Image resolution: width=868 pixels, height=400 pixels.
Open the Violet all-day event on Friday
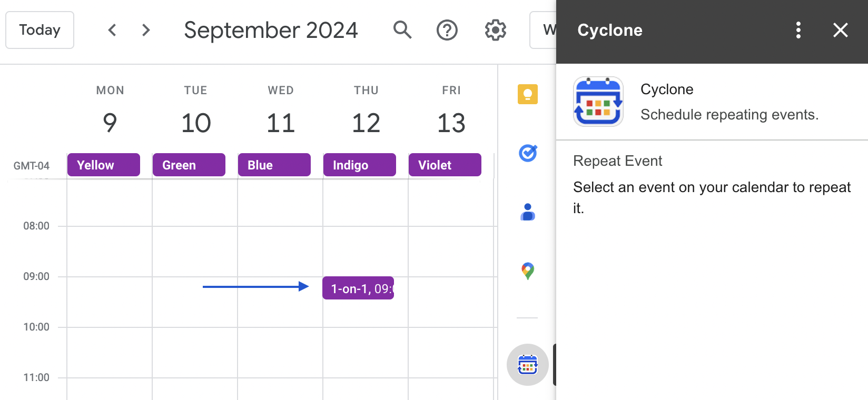[x=445, y=165]
